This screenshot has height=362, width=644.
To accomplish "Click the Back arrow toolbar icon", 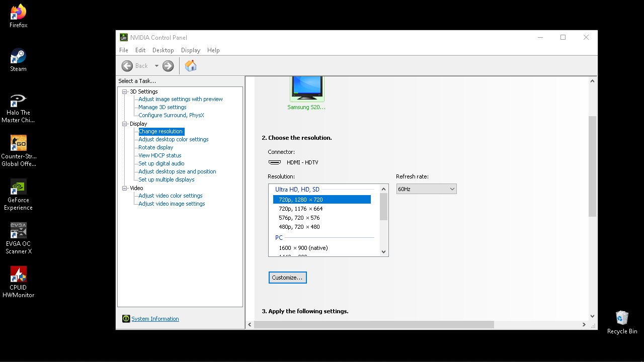I will point(127,66).
